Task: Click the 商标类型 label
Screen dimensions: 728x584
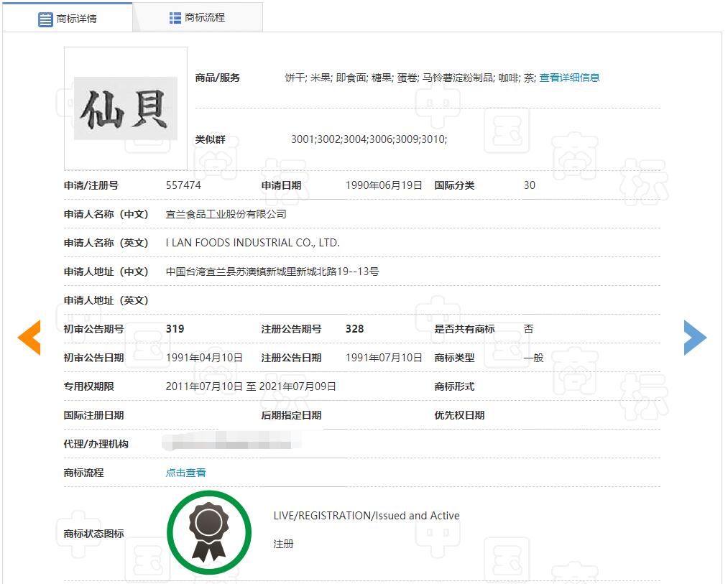Action: 454,358
